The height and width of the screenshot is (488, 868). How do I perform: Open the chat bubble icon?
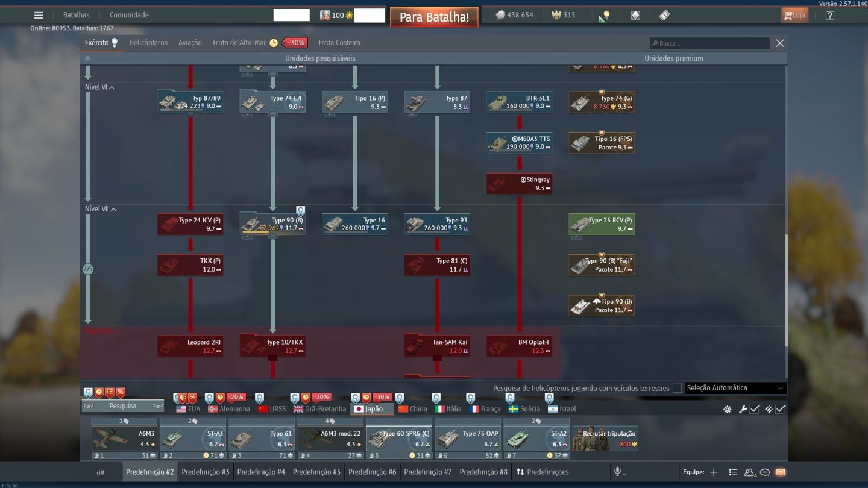click(765, 472)
